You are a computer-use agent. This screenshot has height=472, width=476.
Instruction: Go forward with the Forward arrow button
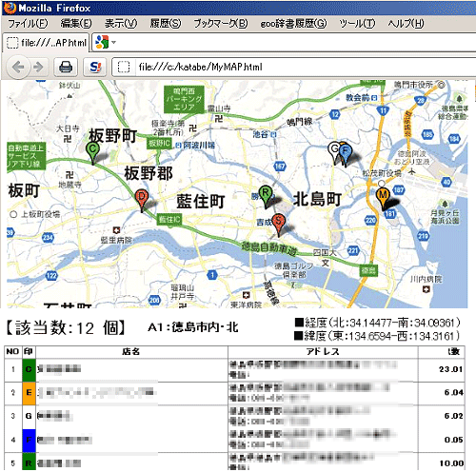pyautogui.click(x=39, y=67)
